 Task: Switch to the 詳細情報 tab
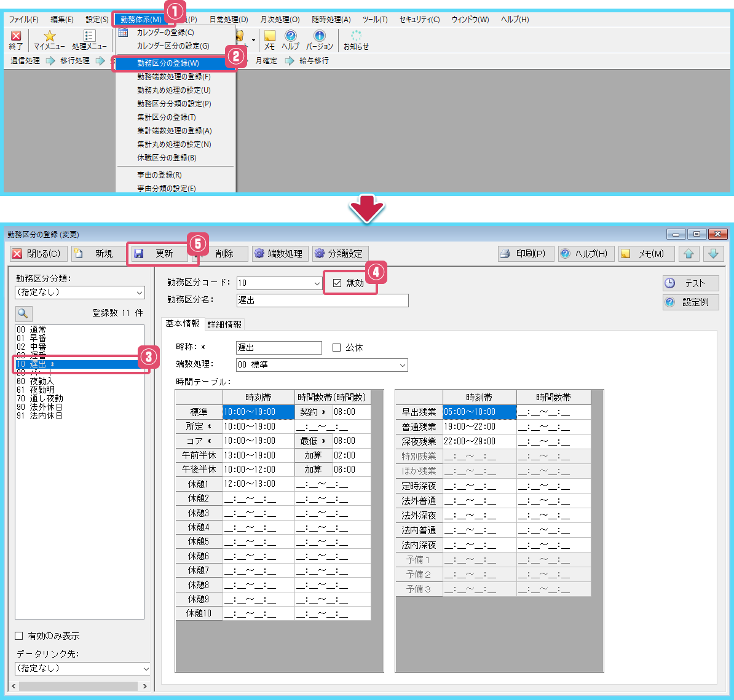(224, 324)
